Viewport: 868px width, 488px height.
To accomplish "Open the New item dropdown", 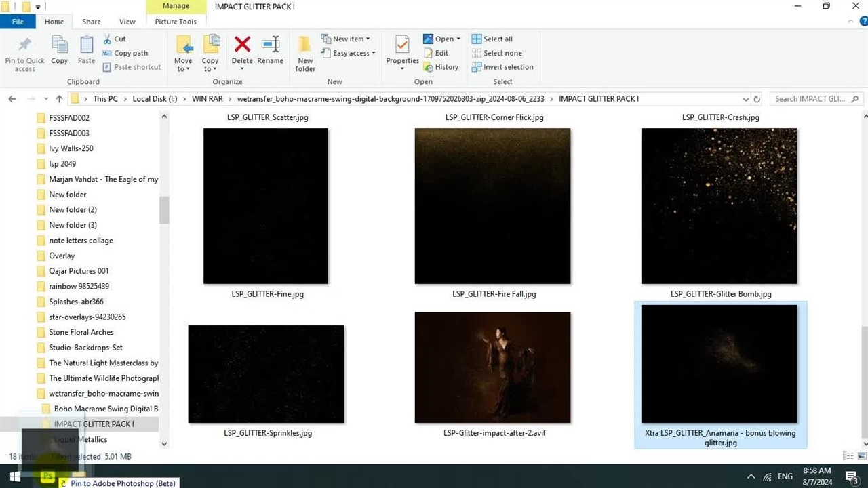I will click(x=349, y=39).
